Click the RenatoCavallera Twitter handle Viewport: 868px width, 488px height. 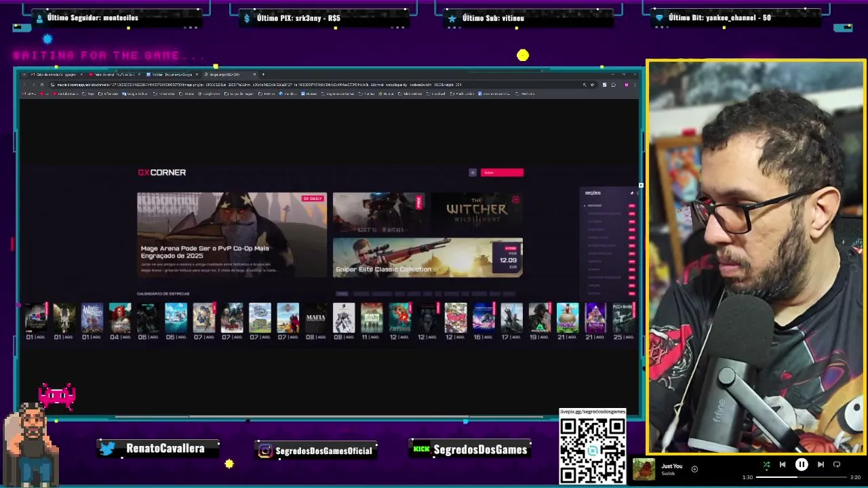(x=165, y=449)
